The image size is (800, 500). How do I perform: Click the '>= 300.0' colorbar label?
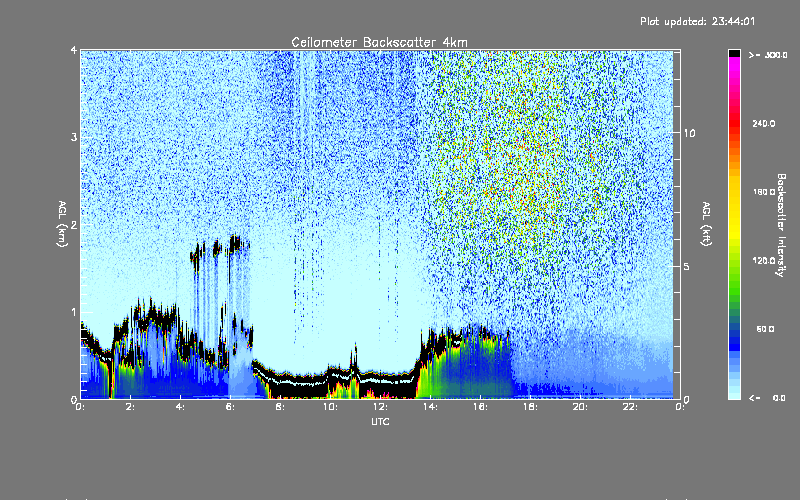(x=768, y=55)
